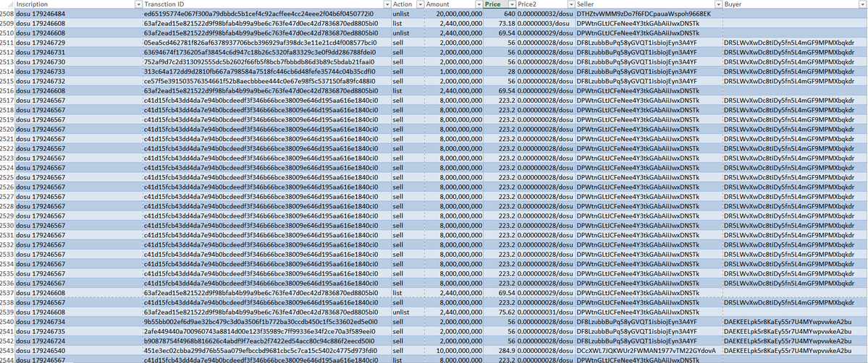Open the Amount column filter dropdown
The height and width of the screenshot is (363, 868).
[479, 4]
